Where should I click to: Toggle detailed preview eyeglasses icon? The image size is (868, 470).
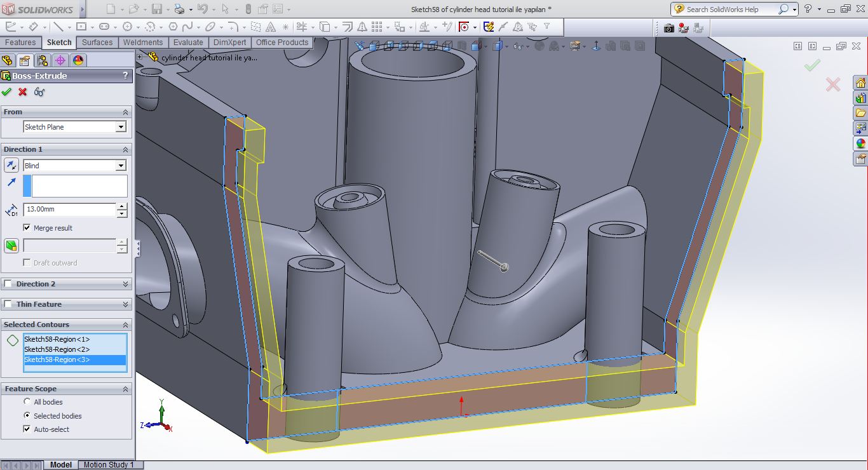point(39,92)
